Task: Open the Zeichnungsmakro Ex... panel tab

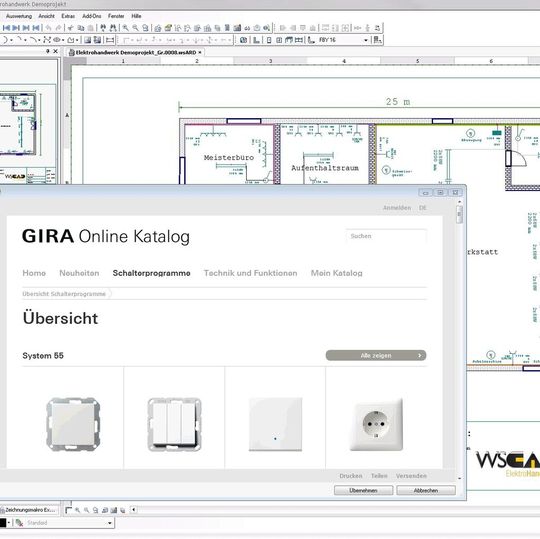Action: pyautogui.click(x=29, y=510)
